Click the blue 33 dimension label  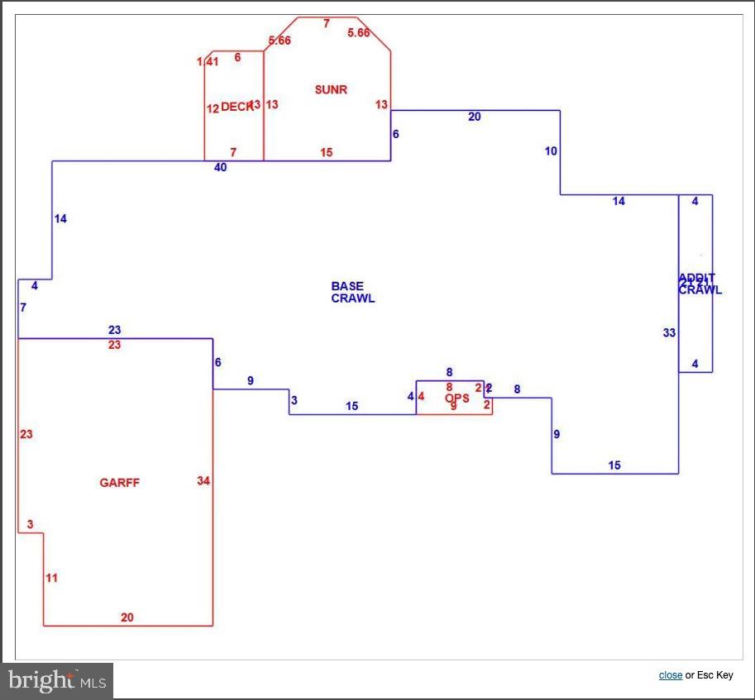[669, 333]
